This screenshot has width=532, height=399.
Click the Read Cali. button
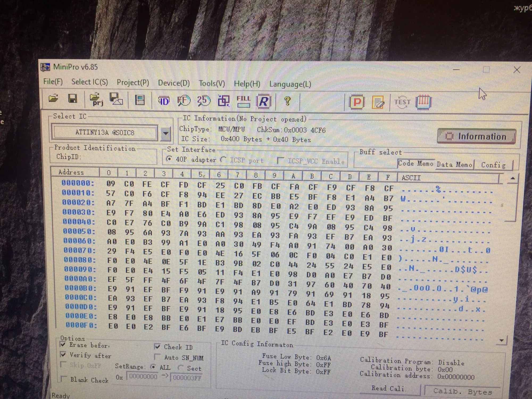tap(388, 388)
